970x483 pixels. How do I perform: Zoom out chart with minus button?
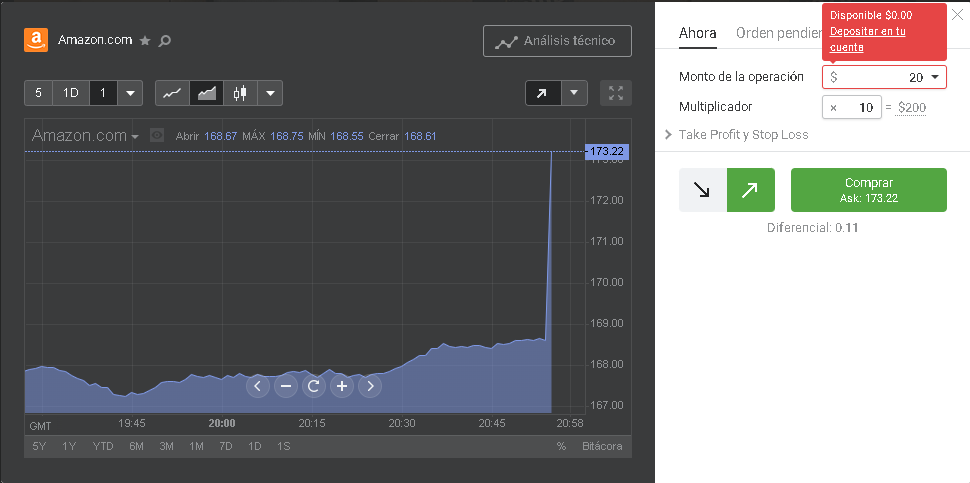point(286,387)
